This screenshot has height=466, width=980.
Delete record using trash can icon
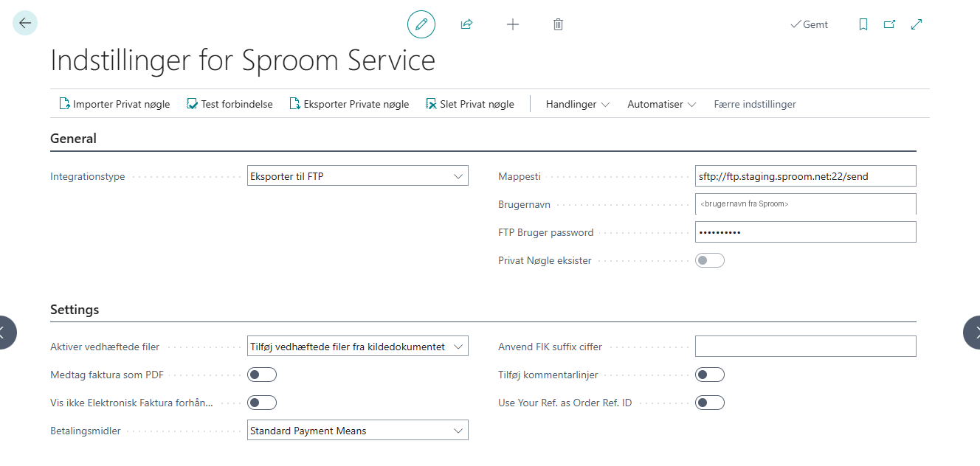tap(559, 24)
